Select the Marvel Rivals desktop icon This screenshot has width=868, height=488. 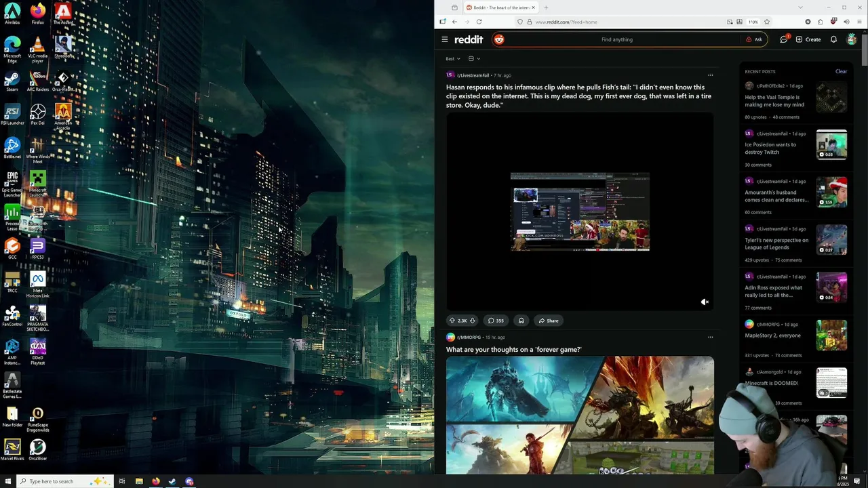(x=12, y=449)
